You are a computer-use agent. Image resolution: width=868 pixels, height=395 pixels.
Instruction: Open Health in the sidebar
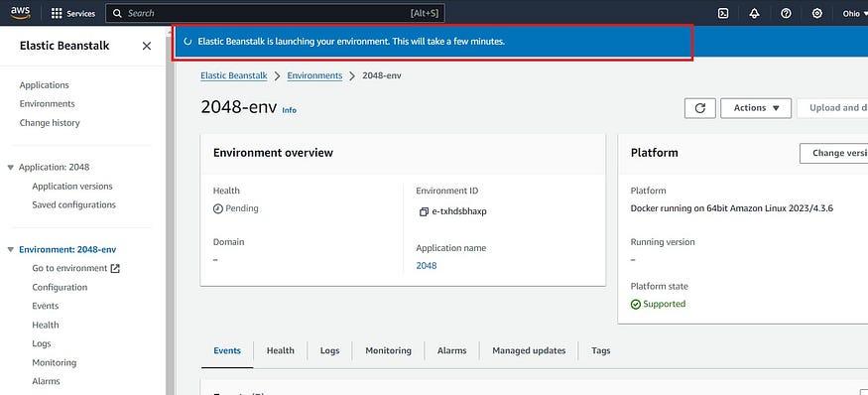46,326
